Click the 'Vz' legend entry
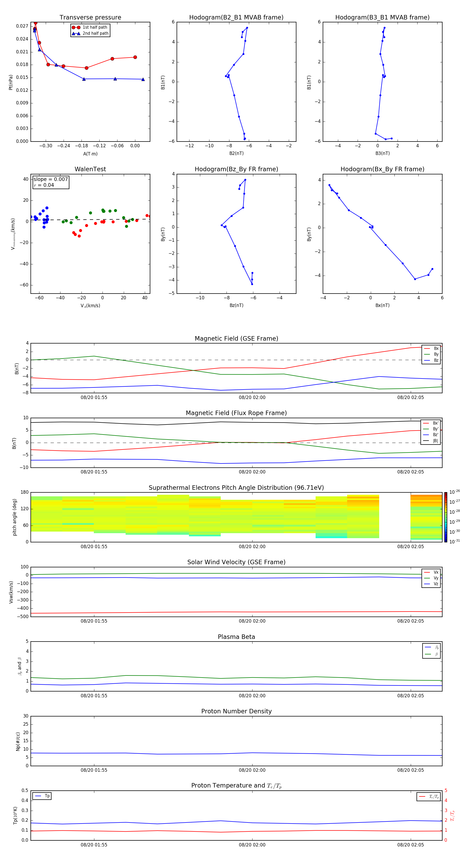This screenshot has height=868, width=473. tap(431, 584)
